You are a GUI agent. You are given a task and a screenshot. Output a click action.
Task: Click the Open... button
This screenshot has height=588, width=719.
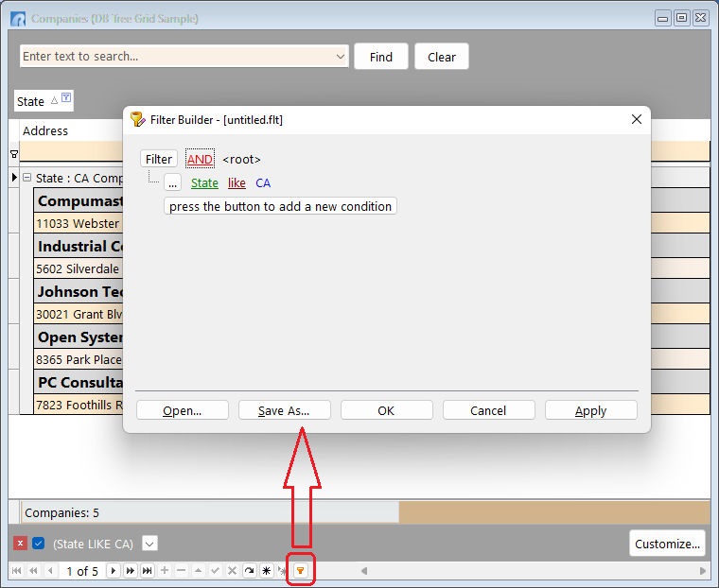[183, 410]
